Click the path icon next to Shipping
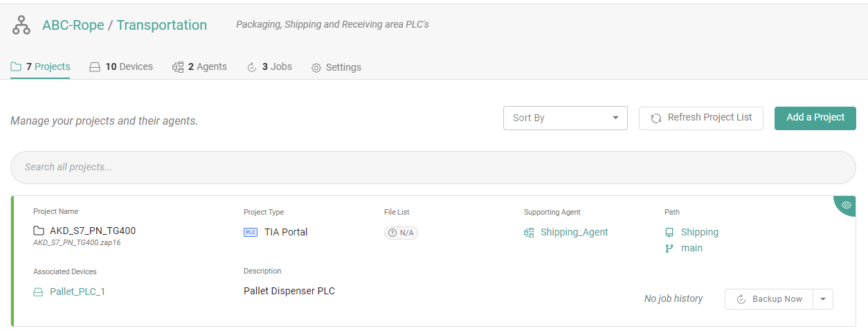This screenshot has width=868, height=331. 669,233
